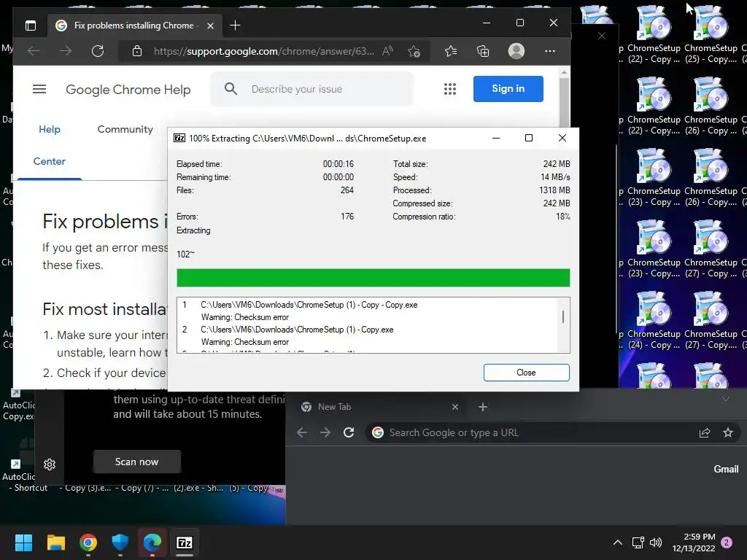This screenshot has width=747, height=560.
Task: Refresh the Edge support page
Action: click(98, 51)
